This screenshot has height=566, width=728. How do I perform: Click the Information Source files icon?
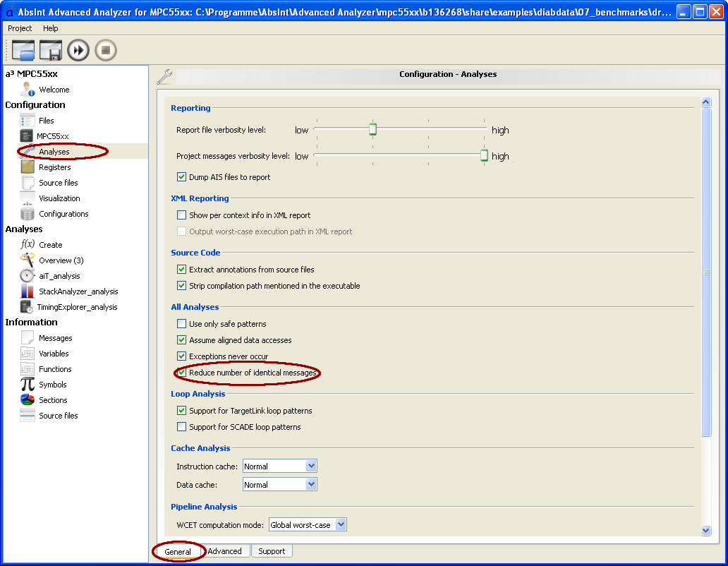(x=28, y=416)
